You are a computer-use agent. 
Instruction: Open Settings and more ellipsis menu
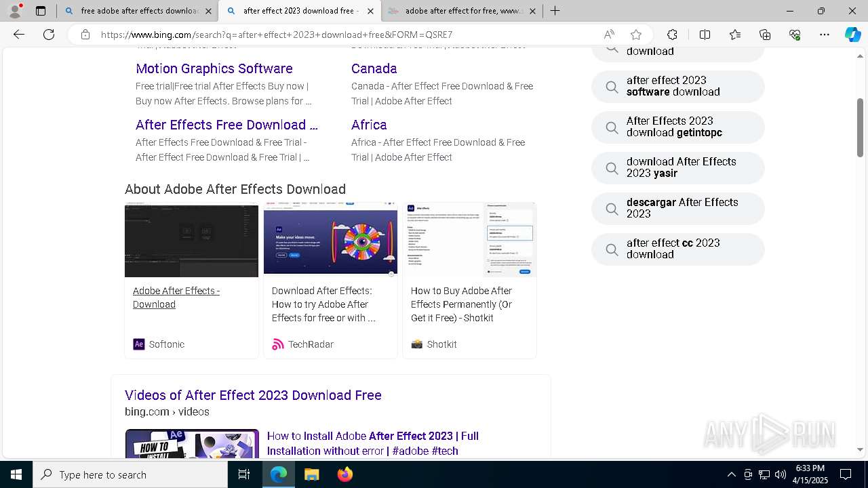pyautogui.click(x=825, y=35)
